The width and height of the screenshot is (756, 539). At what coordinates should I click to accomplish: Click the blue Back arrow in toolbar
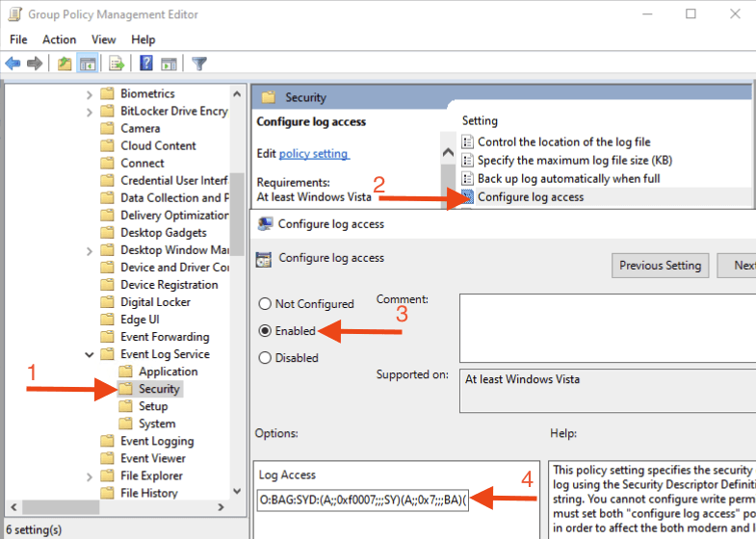click(x=13, y=64)
